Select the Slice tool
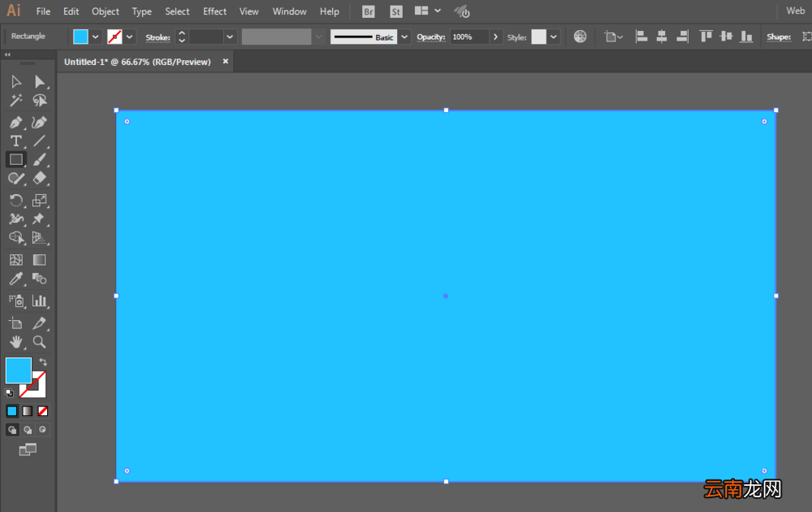 coord(39,323)
